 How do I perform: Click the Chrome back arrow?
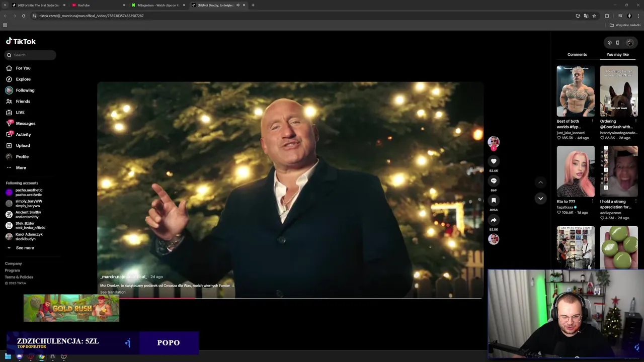pos(6,16)
